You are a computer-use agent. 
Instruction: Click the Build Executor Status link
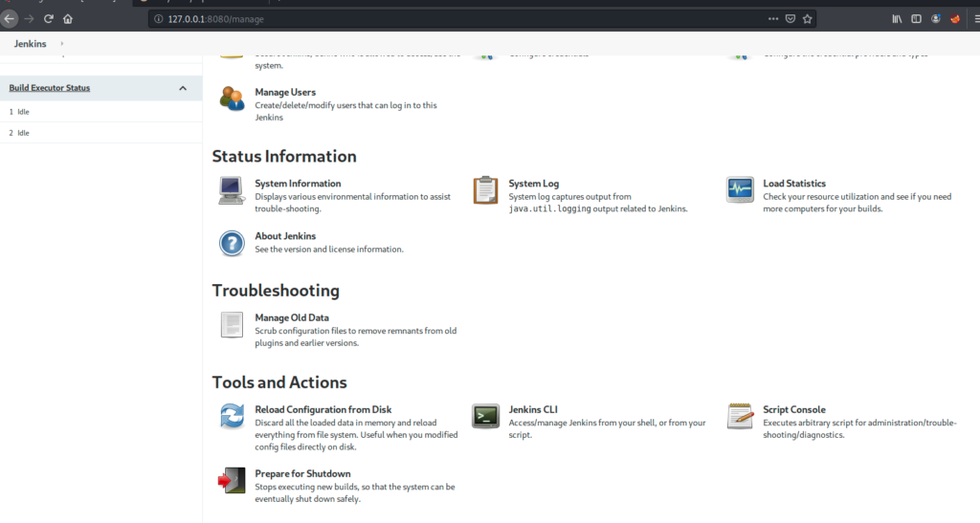click(x=50, y=88)
